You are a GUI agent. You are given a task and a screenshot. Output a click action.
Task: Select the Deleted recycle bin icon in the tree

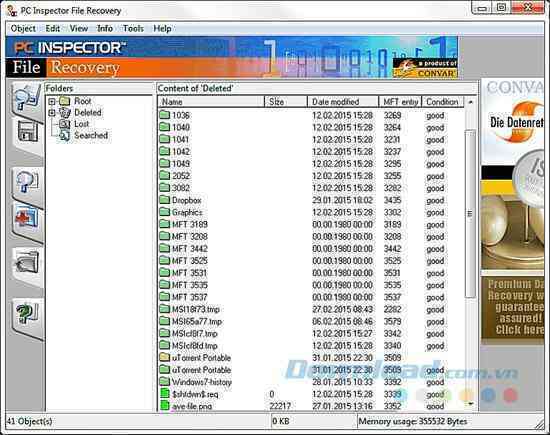[65, 113]
